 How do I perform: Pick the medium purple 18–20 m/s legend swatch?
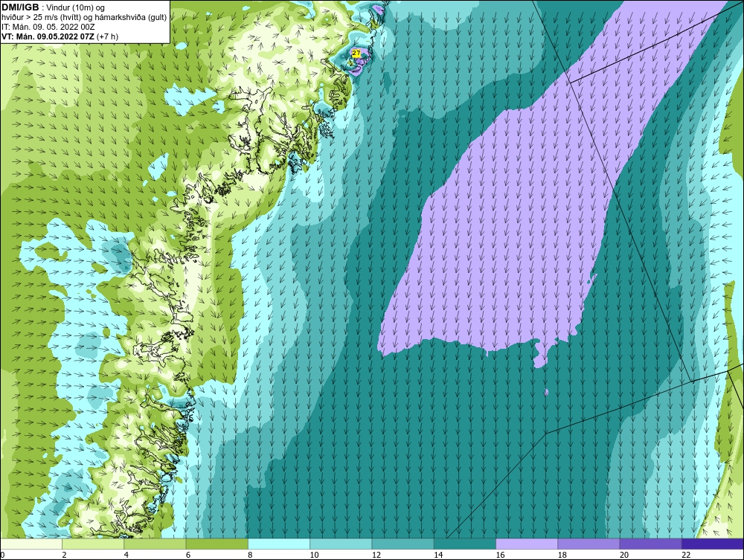[x=589, y=544]
